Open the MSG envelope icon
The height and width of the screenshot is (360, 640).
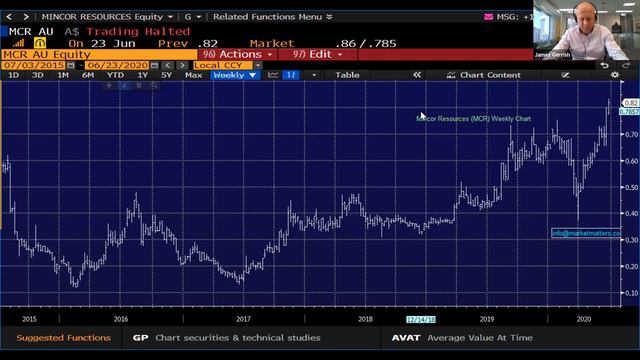(488, 17)
